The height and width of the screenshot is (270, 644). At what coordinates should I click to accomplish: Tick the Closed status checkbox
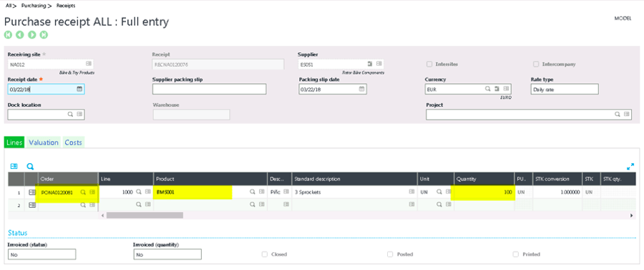tap(265, 254)
